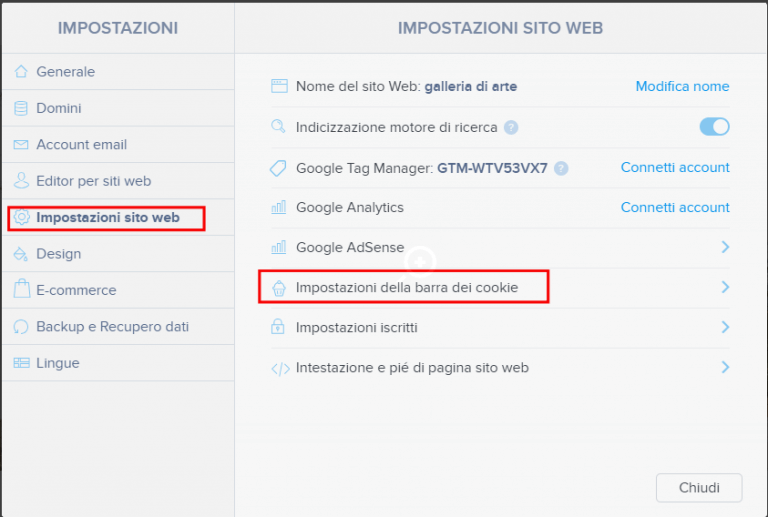Screen dimensions: 768x517
Task: Open the E-commerce section
Action: [x=118, y=290]
